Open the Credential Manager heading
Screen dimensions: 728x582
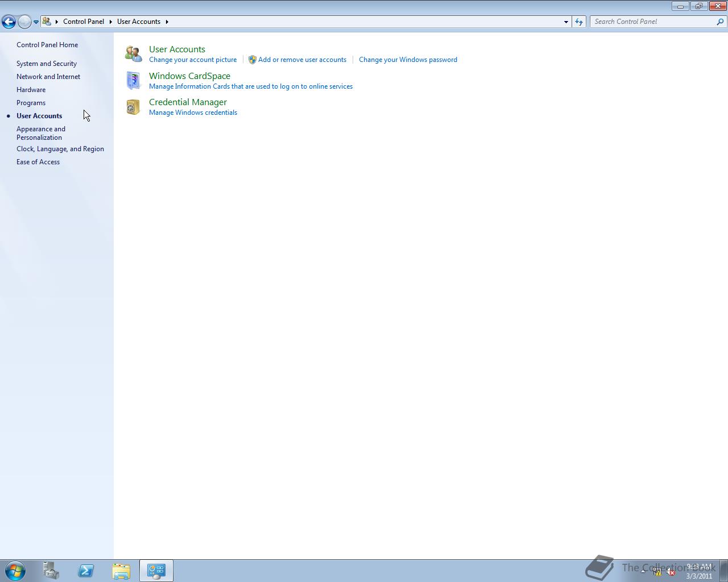(188, 102)
